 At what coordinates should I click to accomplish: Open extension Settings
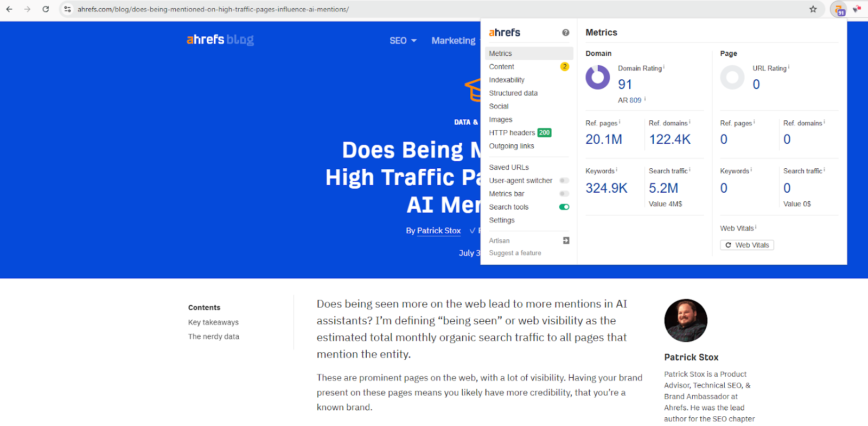[502, 220]
